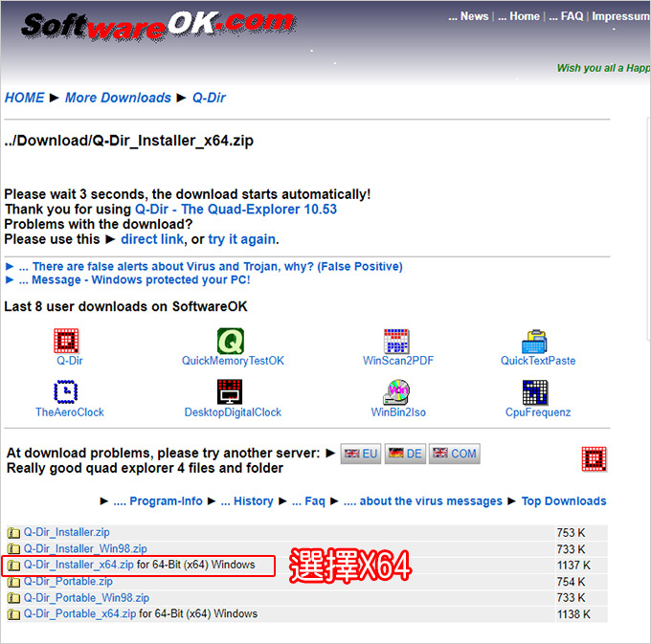651x644 pixels.
Task: Click the WinScan2PDF text link
Action: [x=398, y=361]
